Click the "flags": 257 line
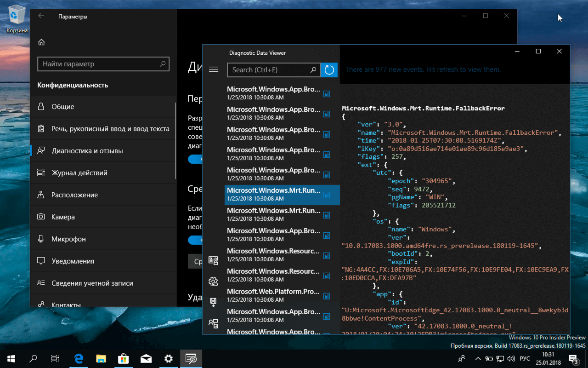 click(x=382, y=157)
